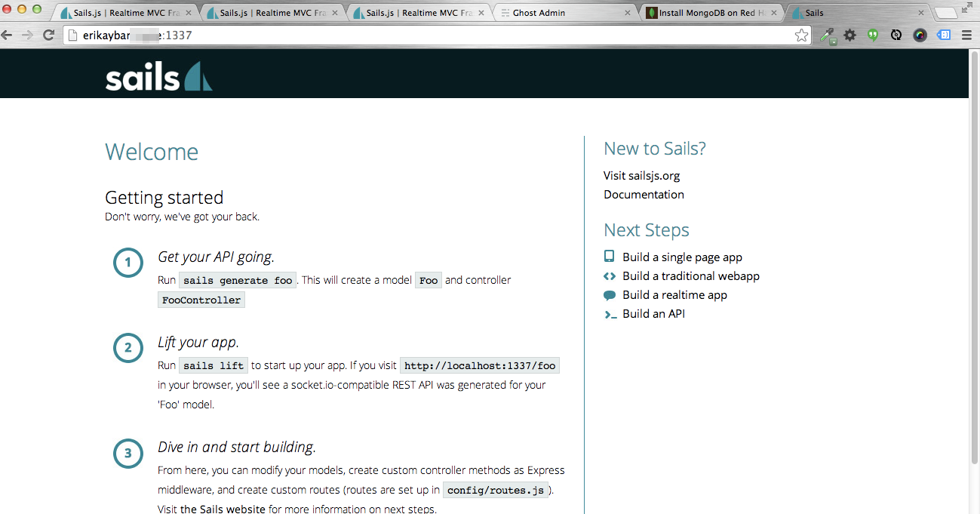Click the browser forward arrow
Viewport: 980px width, 514px height.
[27, 35]
